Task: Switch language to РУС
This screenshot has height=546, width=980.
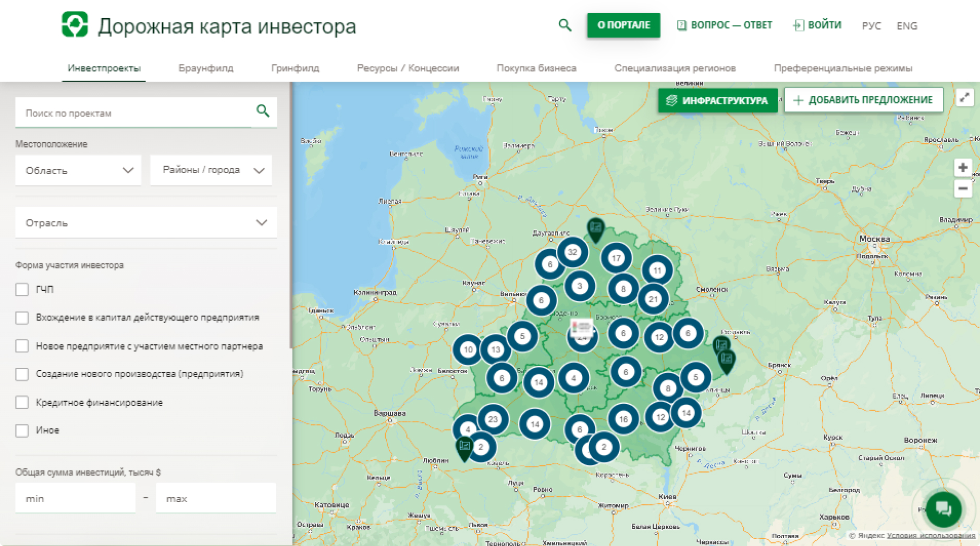Action: (x=871, y=26)
